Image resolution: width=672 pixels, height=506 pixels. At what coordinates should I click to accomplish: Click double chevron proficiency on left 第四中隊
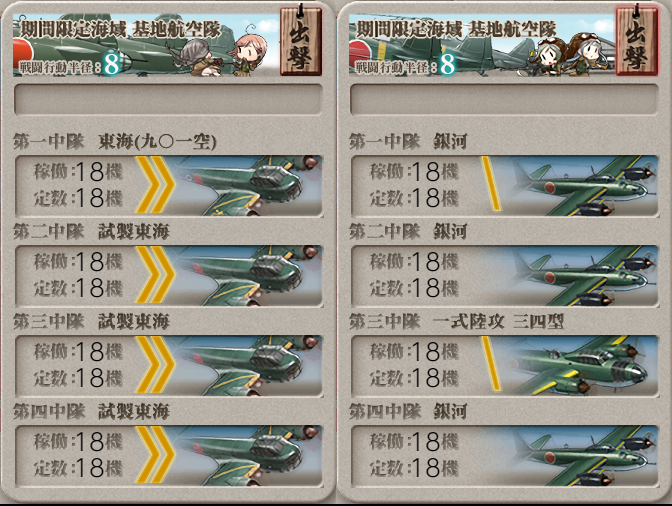156,455
